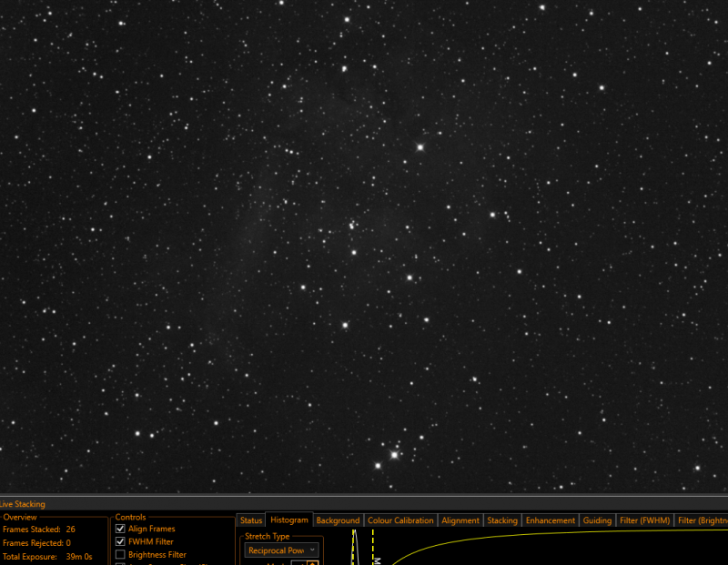Select the Filter (FWHM) tab
Image resolution: width=728 pixels, height=565 pixels.
[645, 520]
